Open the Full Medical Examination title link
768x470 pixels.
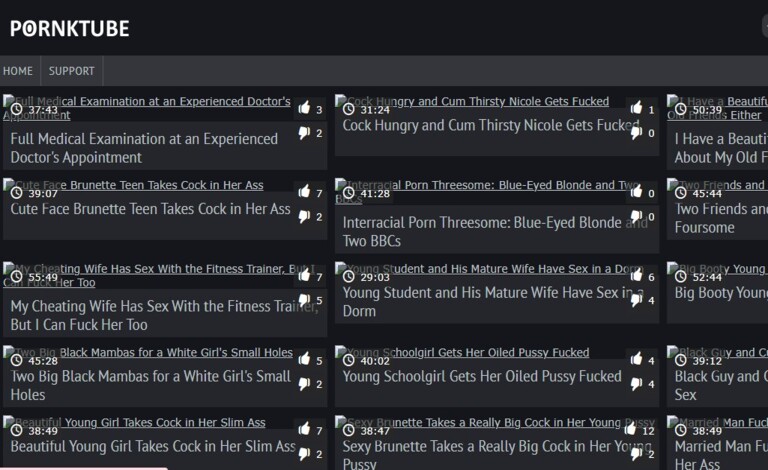[144, 148]
